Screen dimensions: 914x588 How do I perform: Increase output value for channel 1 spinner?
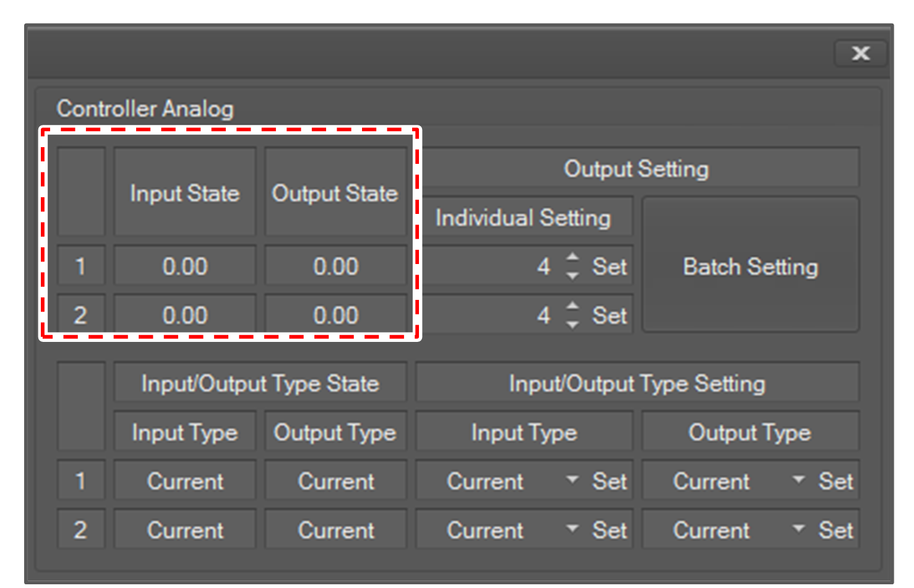(573, 257)
